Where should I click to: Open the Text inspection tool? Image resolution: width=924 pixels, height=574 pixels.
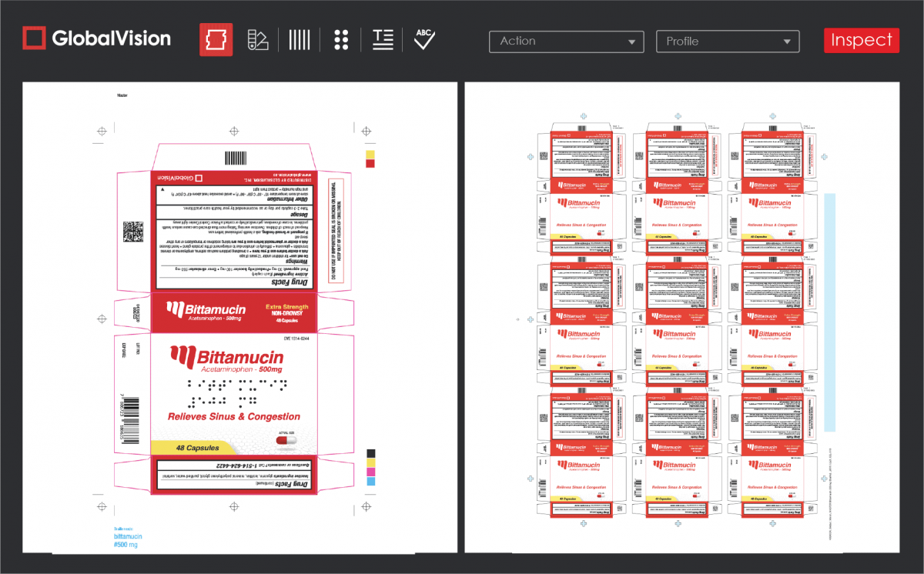point(383,39)
